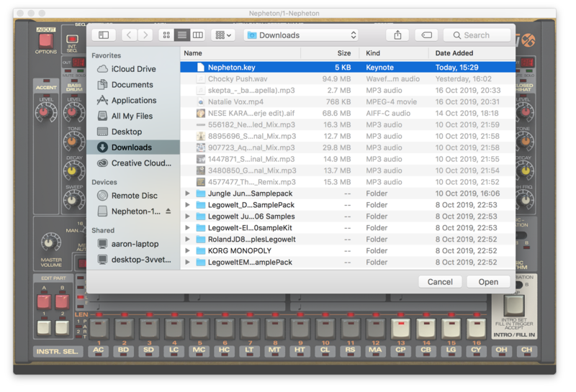Viewport: 576px width, 392px height.
Task: Open the item grouping dropdown
Action: coord(222,35)
